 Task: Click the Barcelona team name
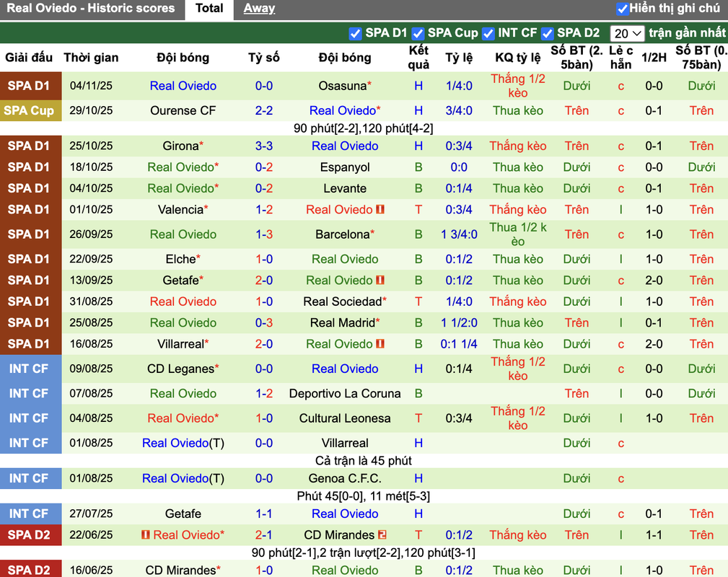[342, 234]
